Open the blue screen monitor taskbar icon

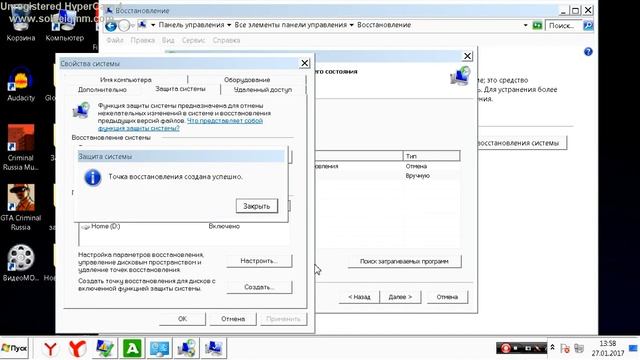(159, 349)
